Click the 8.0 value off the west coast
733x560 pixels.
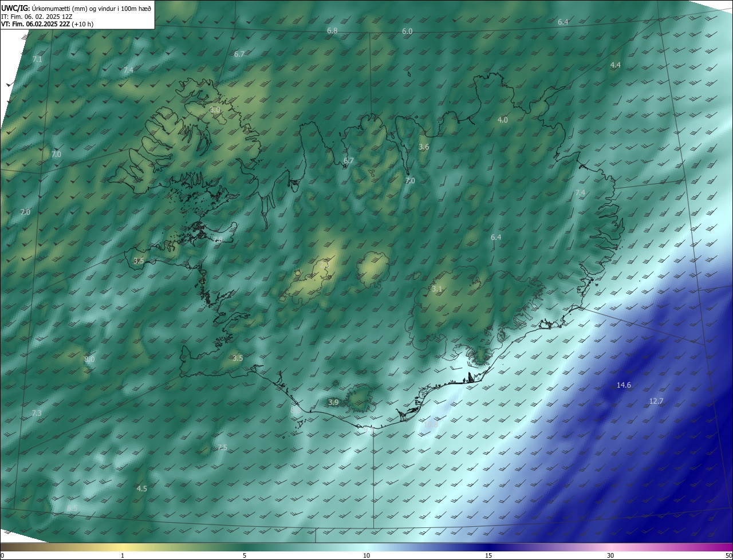(x=89, y=360)
